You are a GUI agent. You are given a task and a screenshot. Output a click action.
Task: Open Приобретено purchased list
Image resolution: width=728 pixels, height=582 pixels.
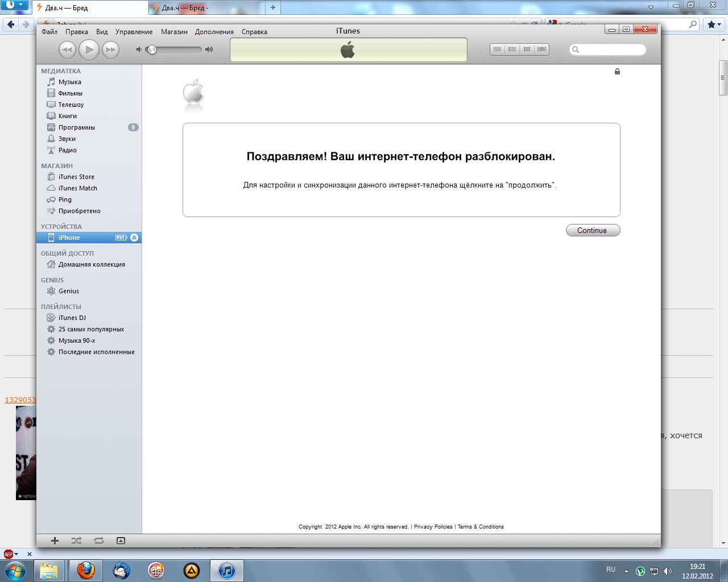coord(89,211)
